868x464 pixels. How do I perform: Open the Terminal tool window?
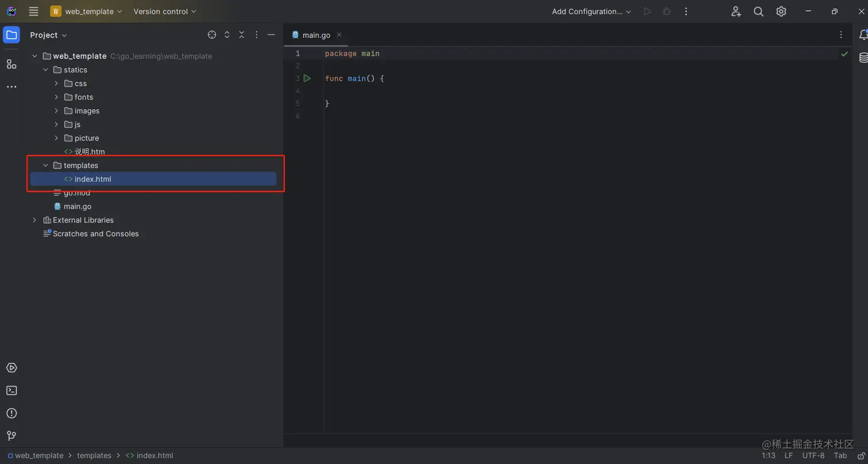[11, 391]
